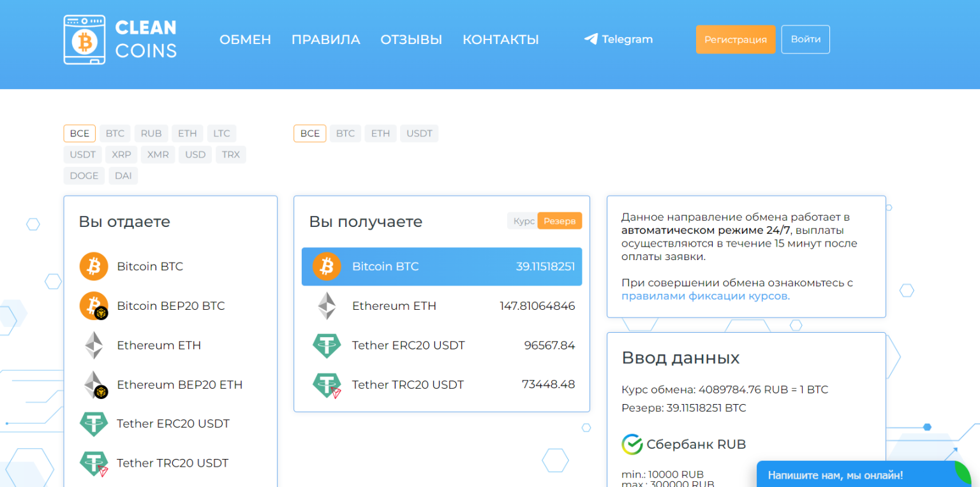The width and height of the screenshot is (980, 487).
Task: Choose Tether ERC20 USDT in Вы получаете
Action: click(x=408, y=345)
